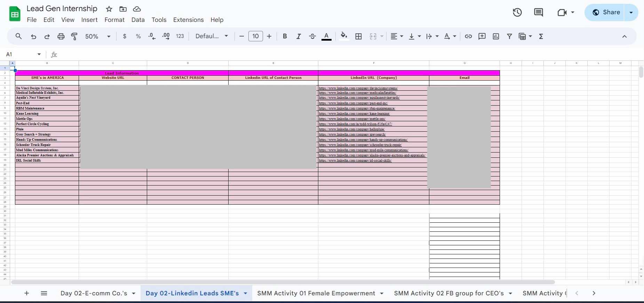Open the Kane Learning LinkedIn company link
Screen dimensions: 644x303
(x=354, y=114)
